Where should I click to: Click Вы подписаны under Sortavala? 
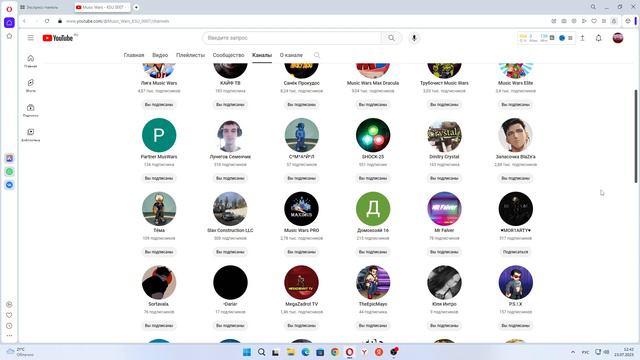(x=159, y=326)
